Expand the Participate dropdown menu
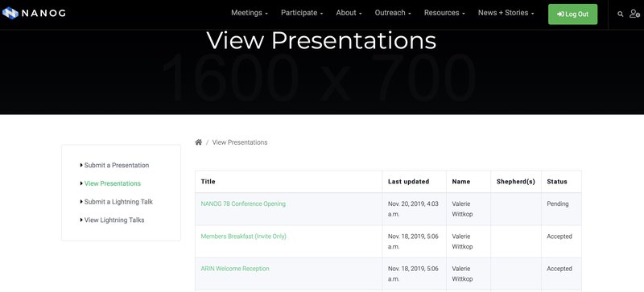 (x=302, y=13)
